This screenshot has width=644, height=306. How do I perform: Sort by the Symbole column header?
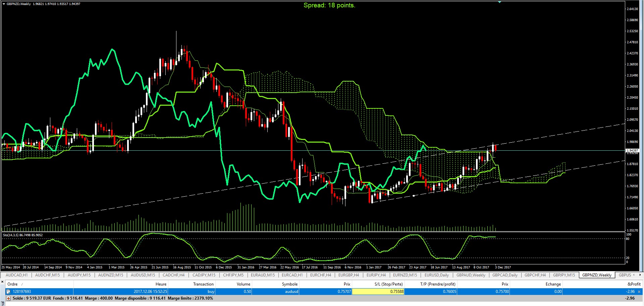pyautogui.click(x=275, y=284)
